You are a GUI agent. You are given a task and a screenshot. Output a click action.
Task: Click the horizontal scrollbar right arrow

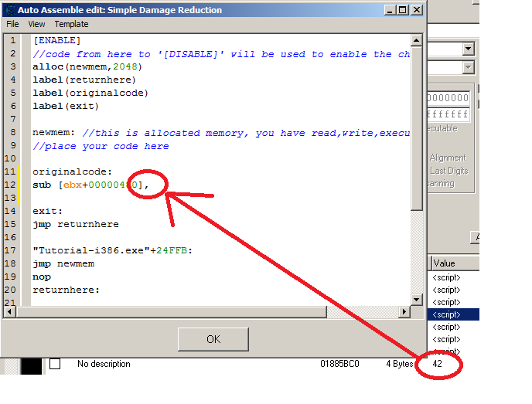pyautogui.click(x=404, y=311)
